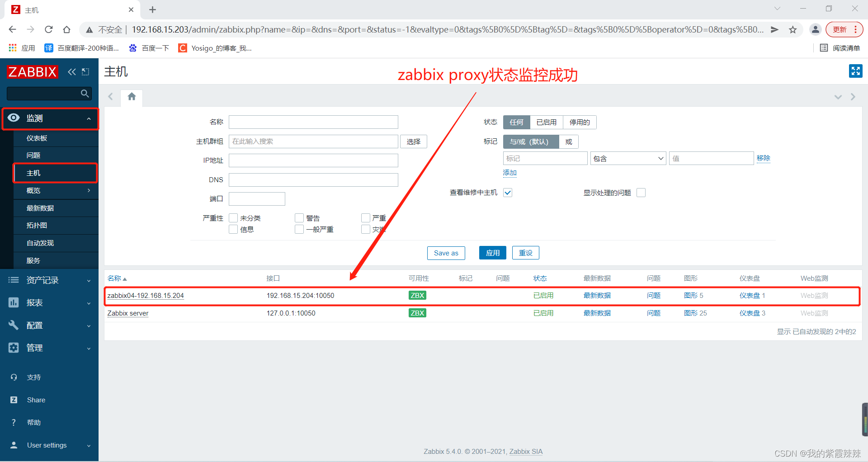The width and height of the screenshot is (868, 462).
Task: Check the 一般严重 severity checkbox
Action: click(x=299, y=229)
